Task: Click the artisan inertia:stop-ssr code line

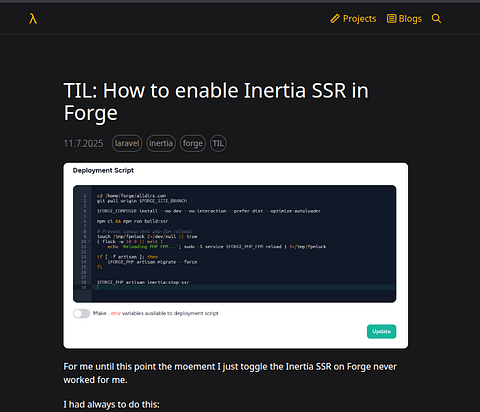Action: (x=143, y=282)
